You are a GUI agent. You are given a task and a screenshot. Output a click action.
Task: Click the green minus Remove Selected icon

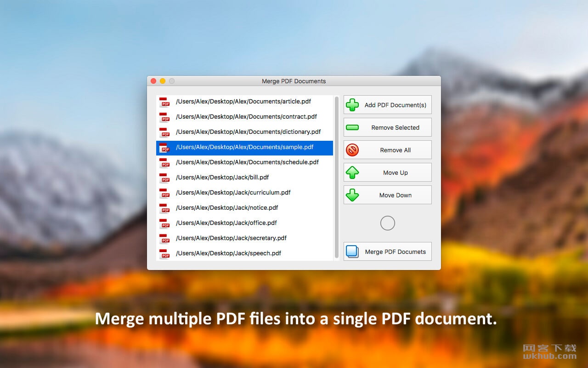(352, 127)
